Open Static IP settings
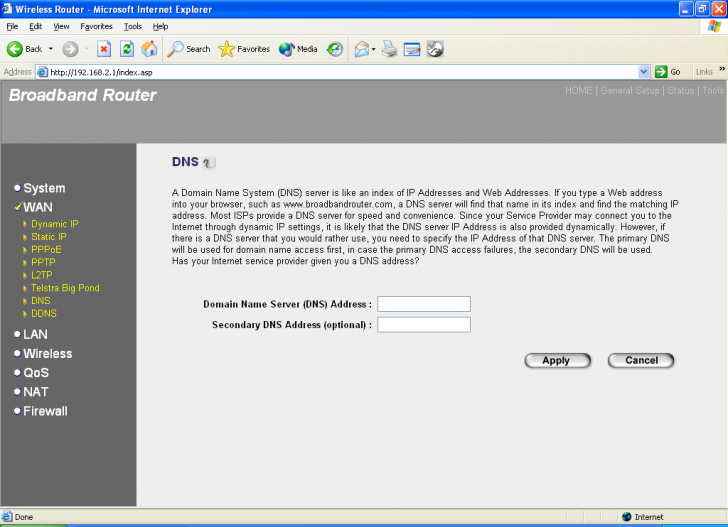The height and width of the screenshot is (527, 728). (49, 237)
